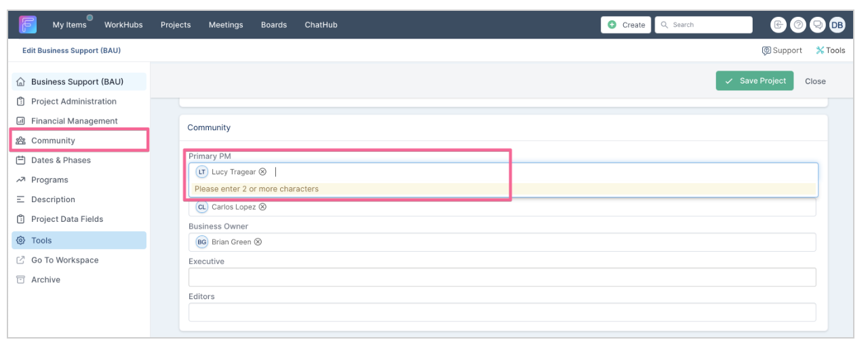Screen dimensions: 868x346
Task: Click the sign-out arrow icon in the header
Action: click(x=778, y=24)
